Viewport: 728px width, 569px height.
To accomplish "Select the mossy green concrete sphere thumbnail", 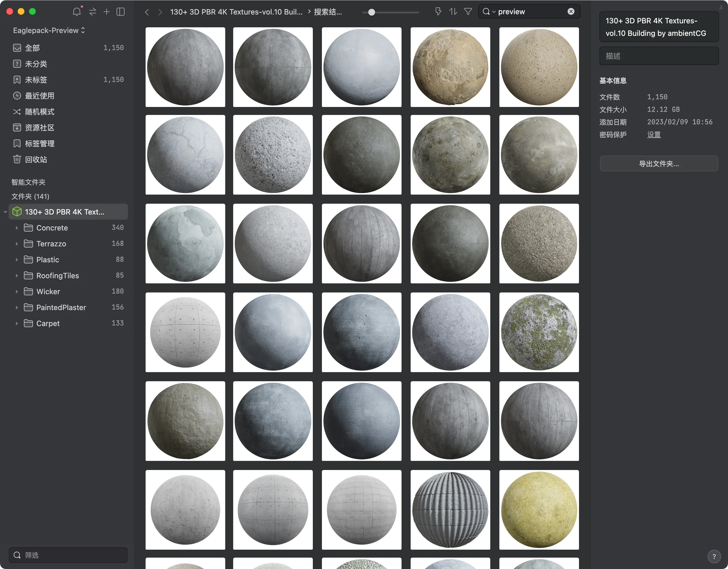I will 539,332.
